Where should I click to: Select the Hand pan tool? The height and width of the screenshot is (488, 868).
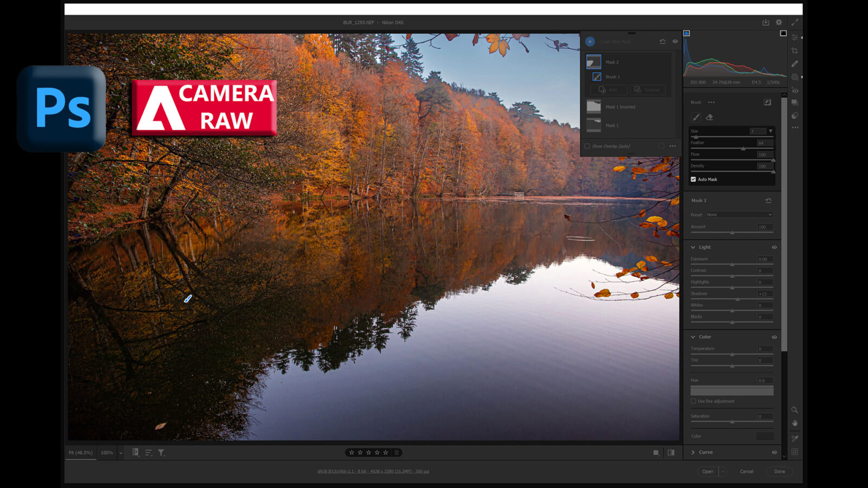click(795, 423)
